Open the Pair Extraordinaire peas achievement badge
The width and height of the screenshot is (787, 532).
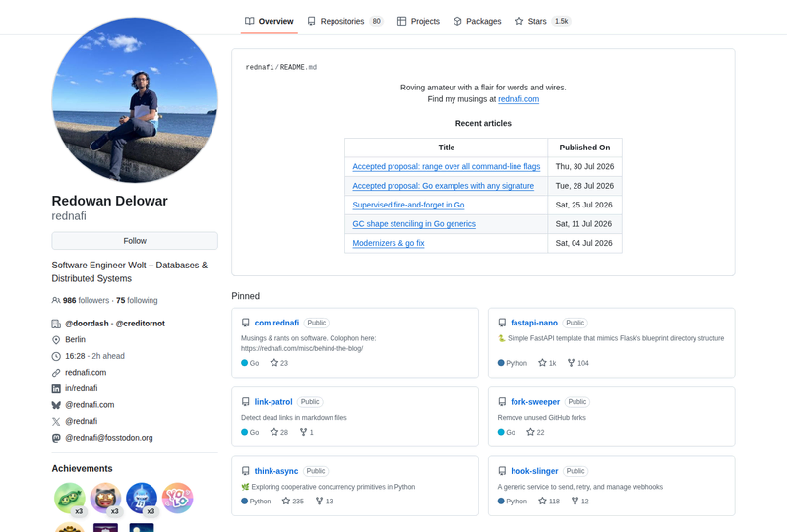pos(69,499)
